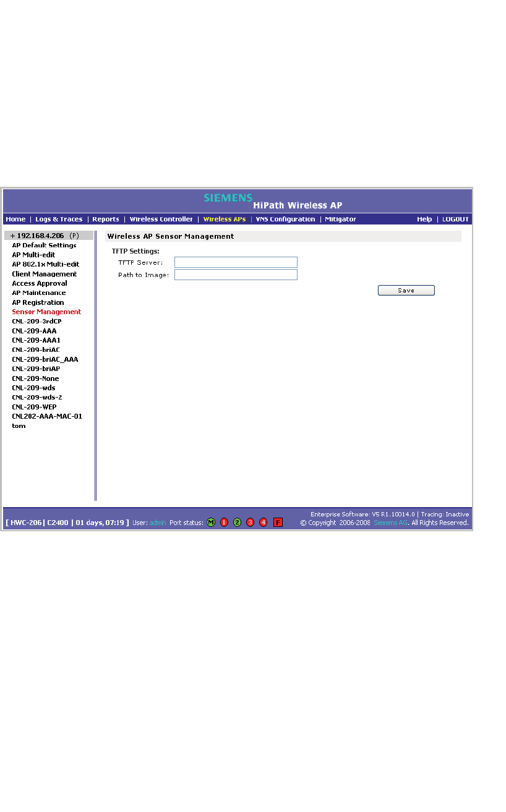This screenshot has height=812, width=506.
Task: Open VNS Configuration menu
Action: click(x=286, y=219)
